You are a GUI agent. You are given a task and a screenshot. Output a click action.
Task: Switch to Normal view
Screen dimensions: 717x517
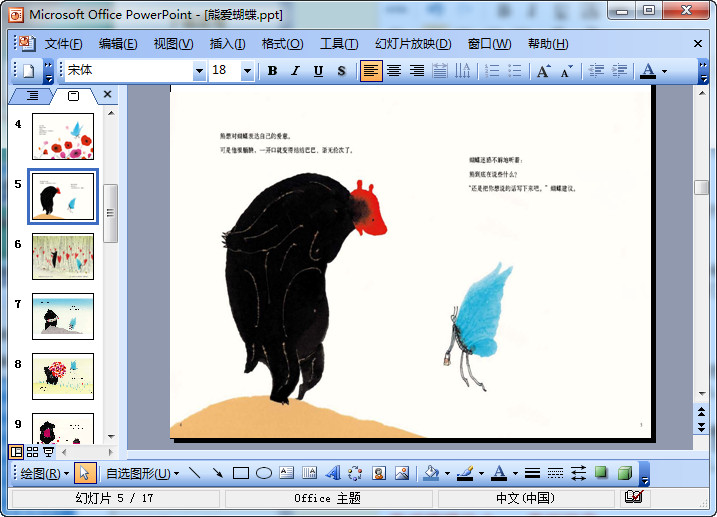(16, 452)
